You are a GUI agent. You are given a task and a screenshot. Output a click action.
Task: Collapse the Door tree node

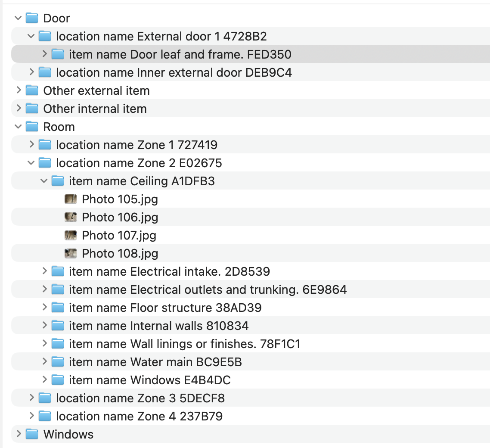(x=18, y=18)
